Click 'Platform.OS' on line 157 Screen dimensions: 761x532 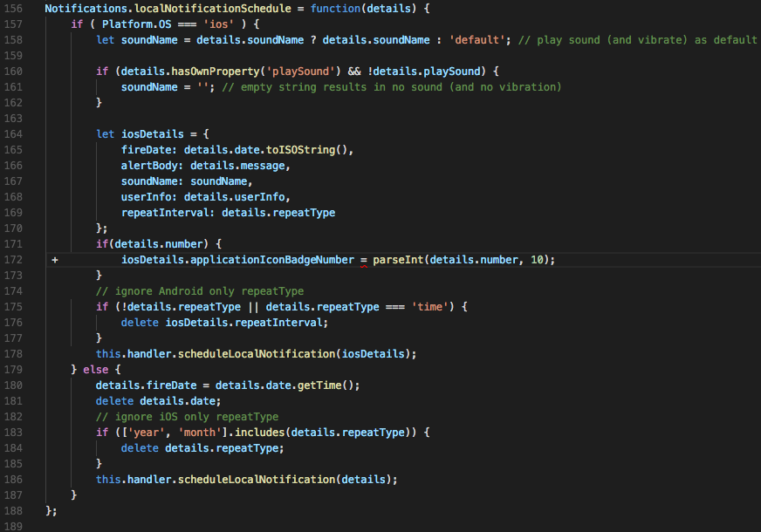[x=136, y=24]
